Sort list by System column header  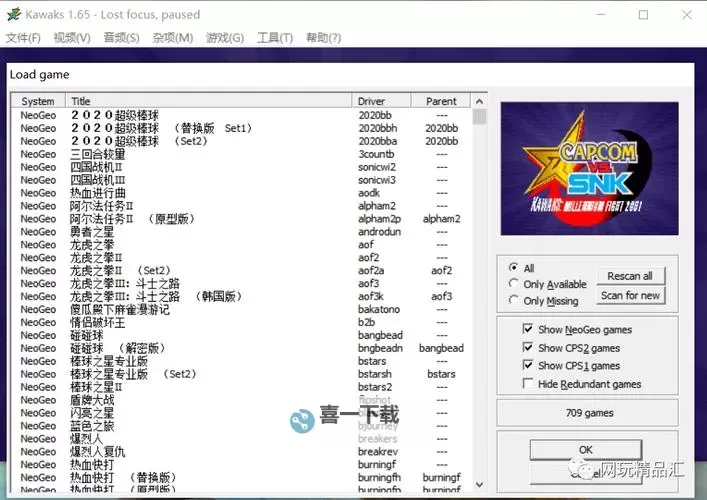(38, 101)
